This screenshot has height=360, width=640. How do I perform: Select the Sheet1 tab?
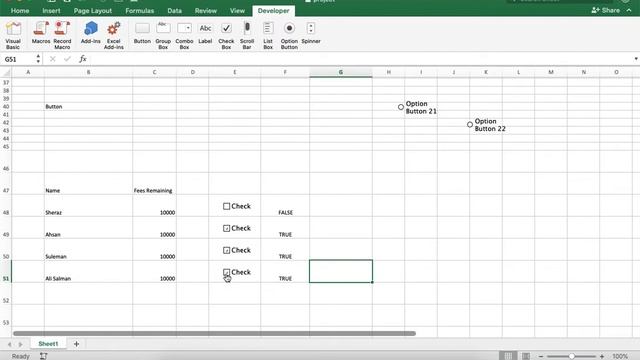[48, 344]
